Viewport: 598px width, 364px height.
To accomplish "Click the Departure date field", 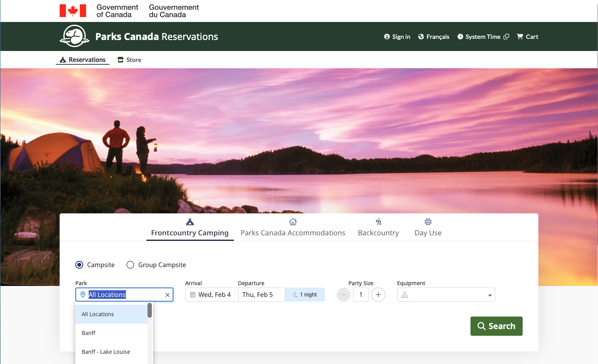I will [261, 295].
